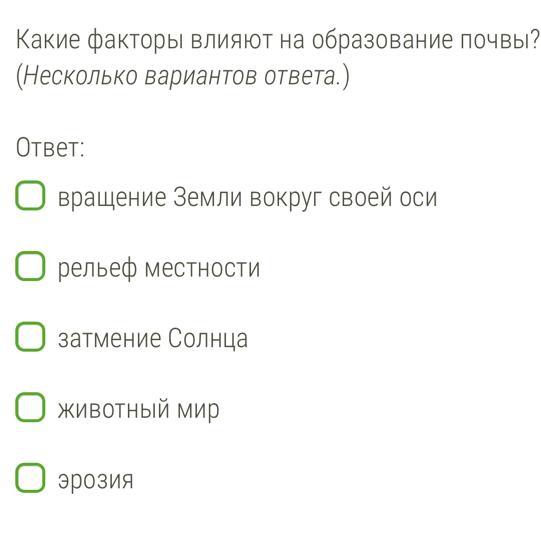Click the word 'оси' in the first option
This screenshot has height=542, width=541.
pyautogui.click(x=419, y=198)
